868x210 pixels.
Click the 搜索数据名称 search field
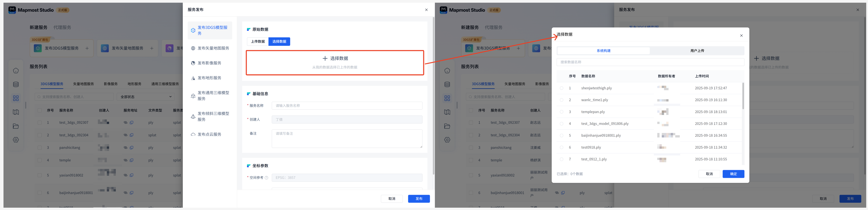pos(650,62)
